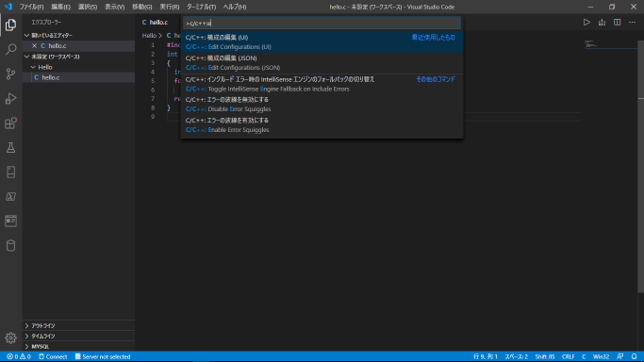
Task: Run the C file with play icon
Action: [x=586, y=23]
